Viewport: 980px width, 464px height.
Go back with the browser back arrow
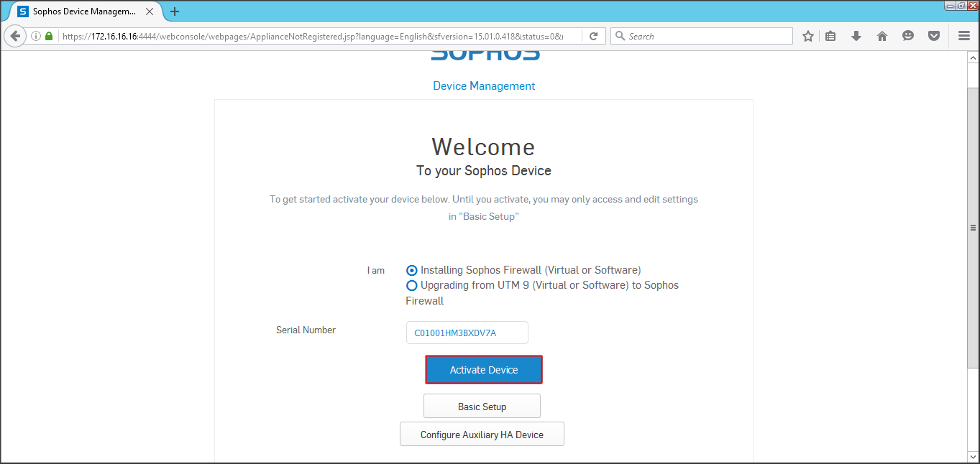(x=15, y=36)
